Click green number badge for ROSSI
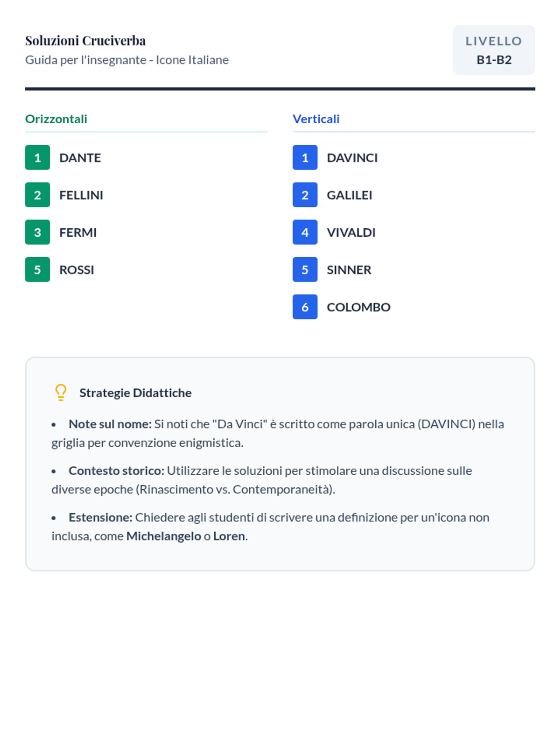This screenshot has width=560, height=747. (37, 269)
